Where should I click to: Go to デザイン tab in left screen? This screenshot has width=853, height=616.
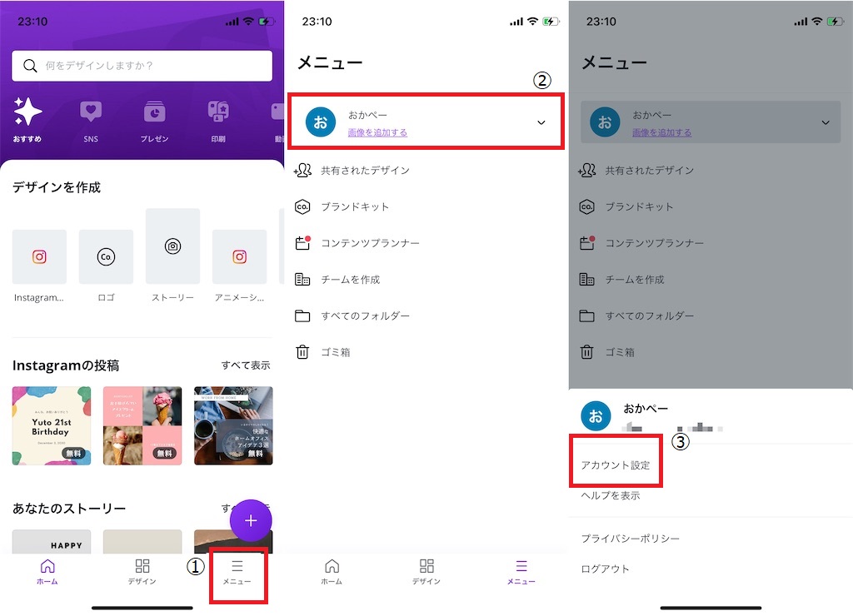coord(142,571)
